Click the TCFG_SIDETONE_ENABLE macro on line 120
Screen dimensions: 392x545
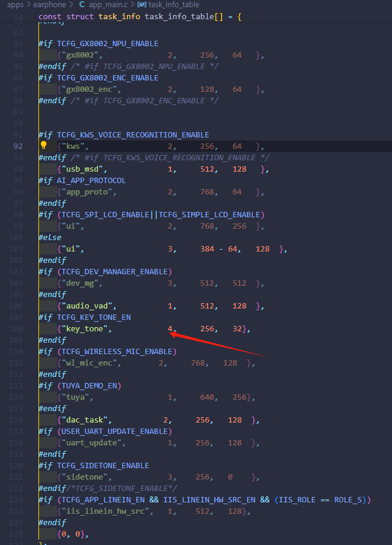pos(103,465)
